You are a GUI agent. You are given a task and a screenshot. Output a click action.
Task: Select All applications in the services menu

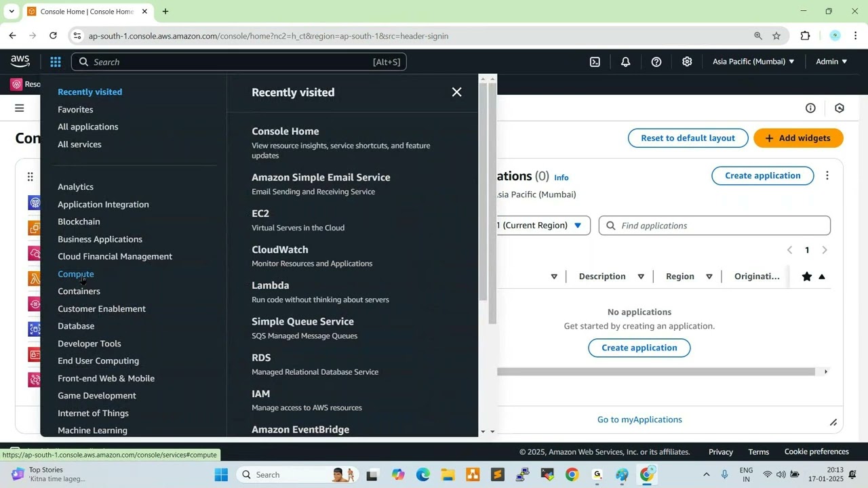(x=88, y=127)
